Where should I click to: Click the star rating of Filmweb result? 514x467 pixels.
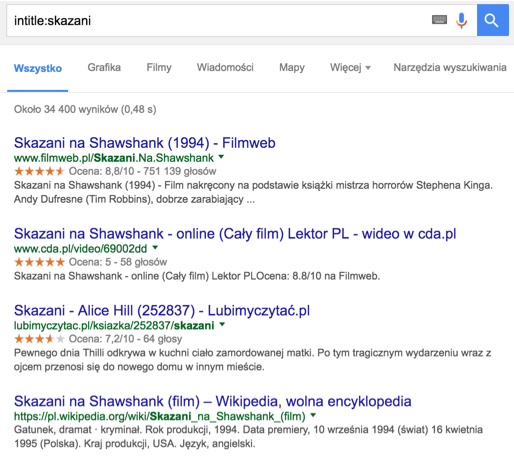click(39, 171)
